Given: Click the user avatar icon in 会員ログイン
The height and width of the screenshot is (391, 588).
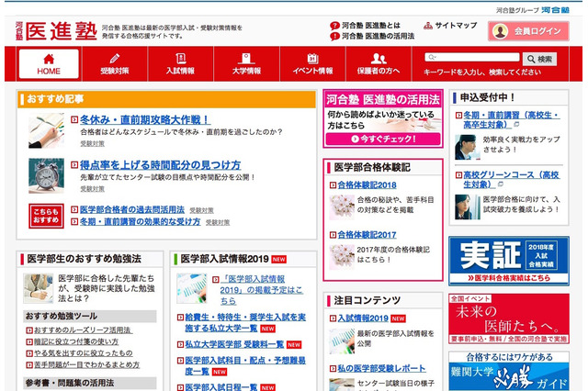Looking at the screenshot, I should click(x=500, y=31).
